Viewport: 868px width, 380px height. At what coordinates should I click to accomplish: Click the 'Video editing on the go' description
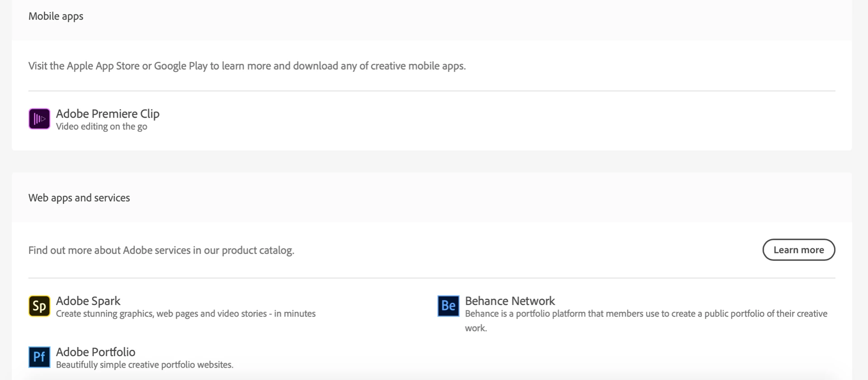[x=102, y=127]
